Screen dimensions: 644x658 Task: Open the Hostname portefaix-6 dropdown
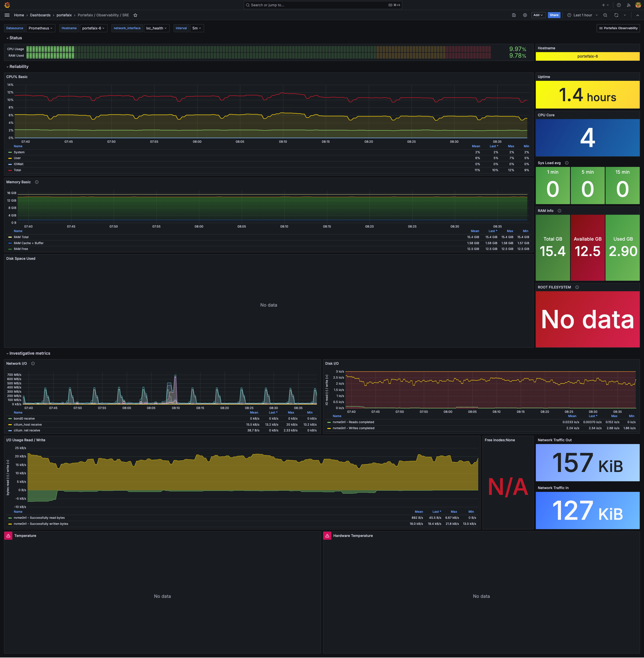[93, 28]
